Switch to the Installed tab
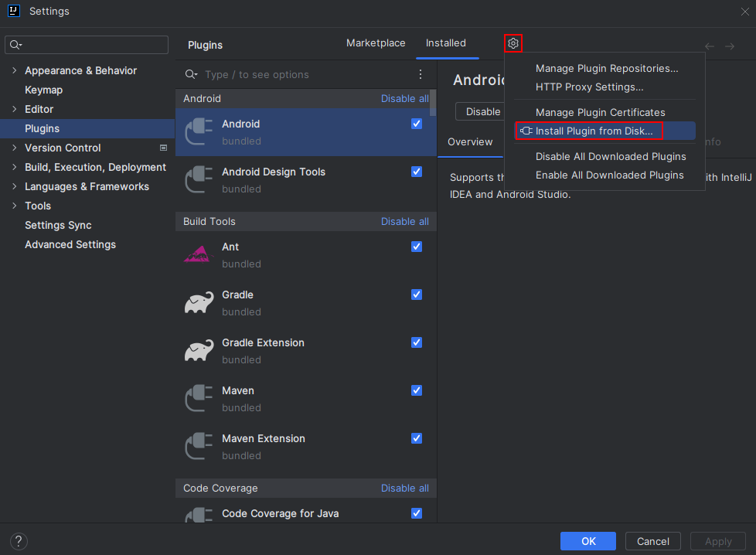The width and height of the screenshot is (756, 555). click(x=446, y=43)
